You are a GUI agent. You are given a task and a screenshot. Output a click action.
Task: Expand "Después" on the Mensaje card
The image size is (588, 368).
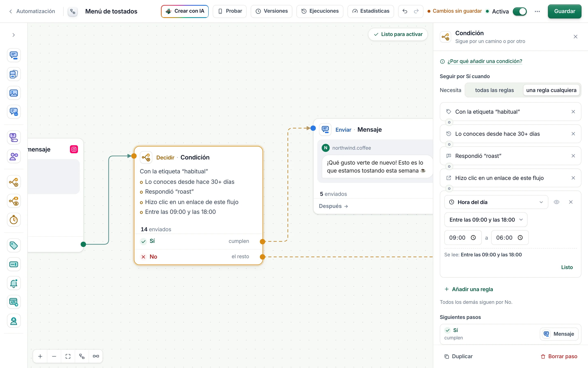(x=333, y=206)
